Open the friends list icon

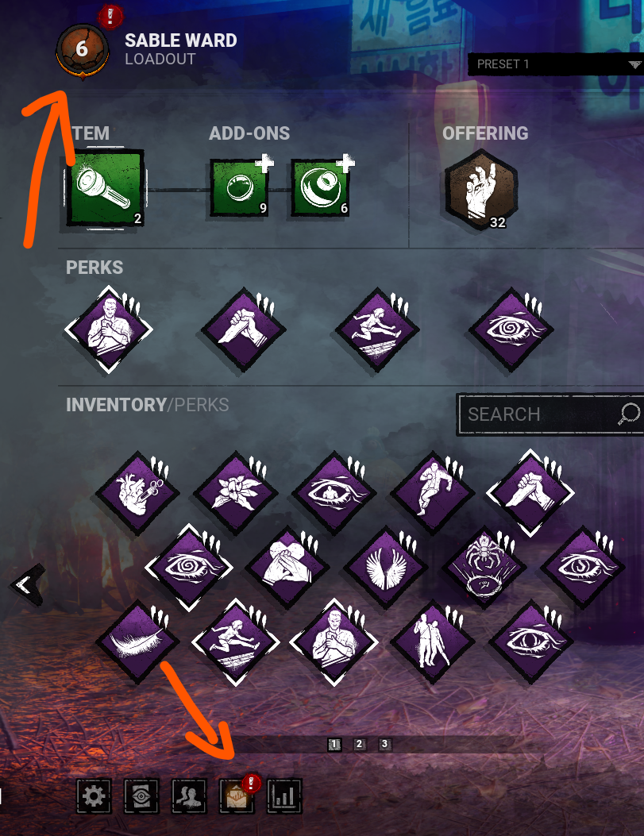click(x=189, y=796)
